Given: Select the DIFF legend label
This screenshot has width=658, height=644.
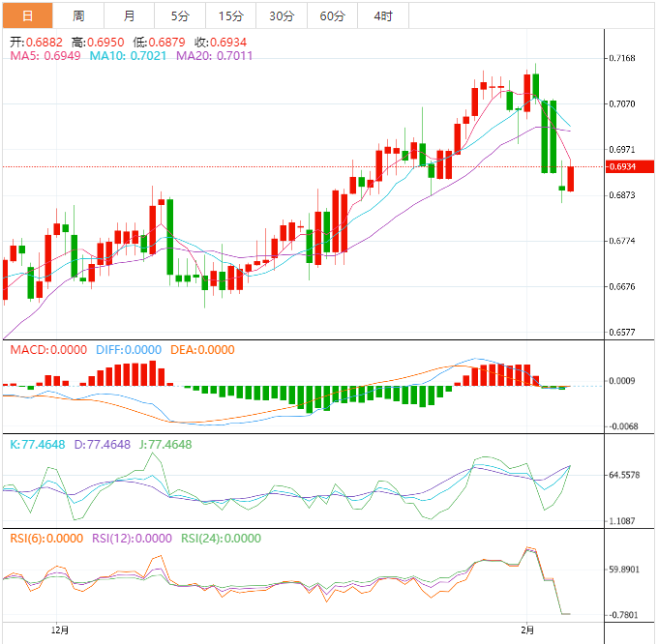Looking at the screenshot, I should click(128, 350).
